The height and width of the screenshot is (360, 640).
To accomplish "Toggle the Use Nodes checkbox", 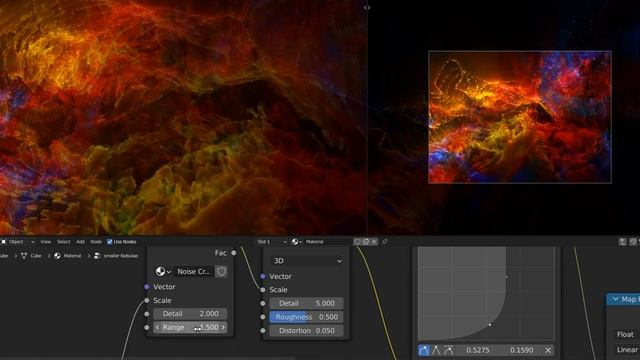I will click(x=109, y=242).
